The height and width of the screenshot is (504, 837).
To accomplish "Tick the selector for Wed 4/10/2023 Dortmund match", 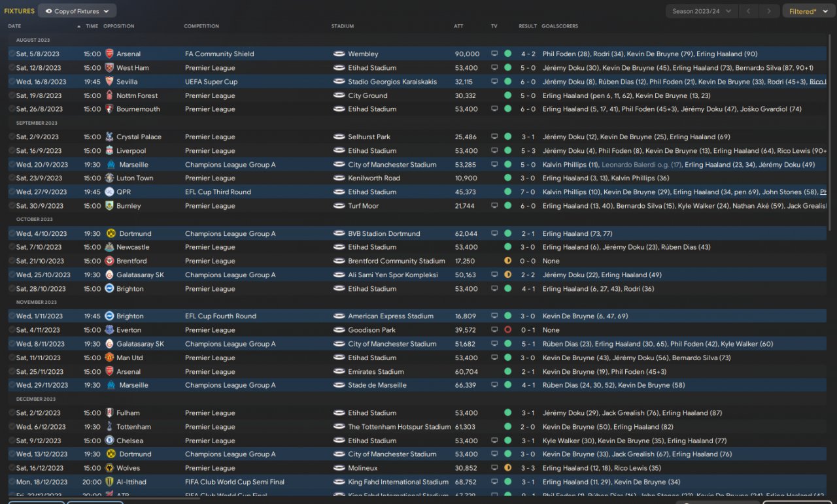I will pos(12,233).
